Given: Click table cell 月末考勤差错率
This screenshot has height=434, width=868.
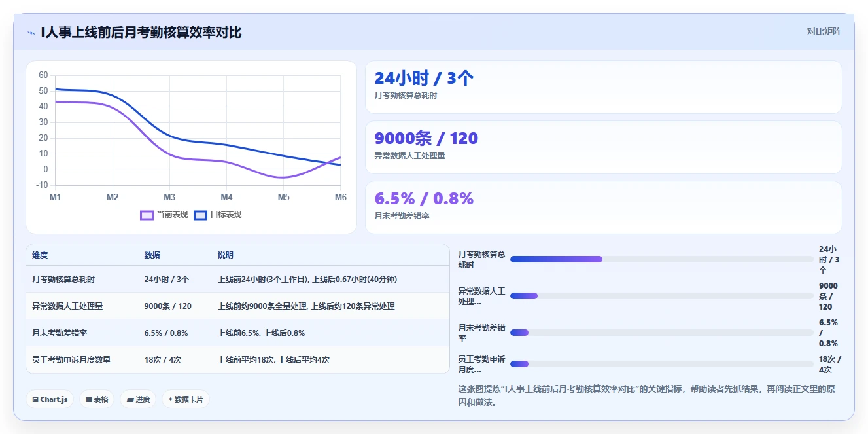Looking at the screenshot, I should [60, 333].
